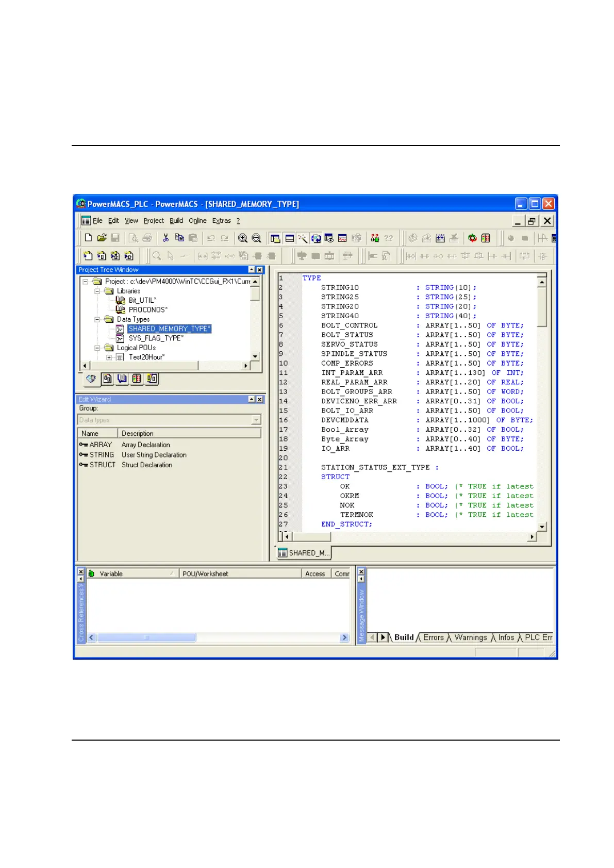This screenshot has width=614, height=868.
Task: Click the Open project folder icon
Action: pos(102,238)
